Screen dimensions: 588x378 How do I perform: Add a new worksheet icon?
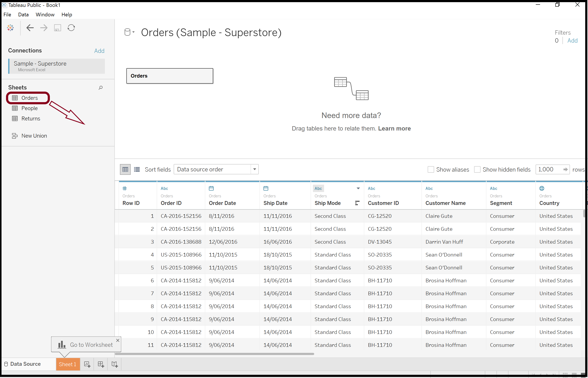point(87,364)
